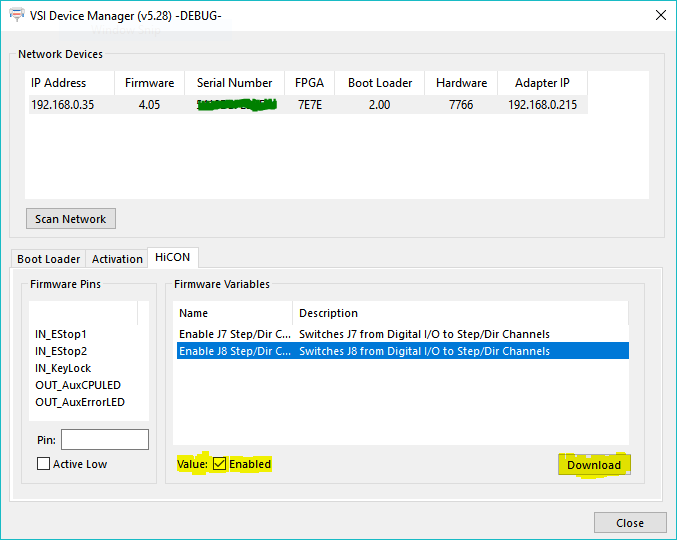Close the window with the X button
677x540 pixels.
tap(659, 14)
